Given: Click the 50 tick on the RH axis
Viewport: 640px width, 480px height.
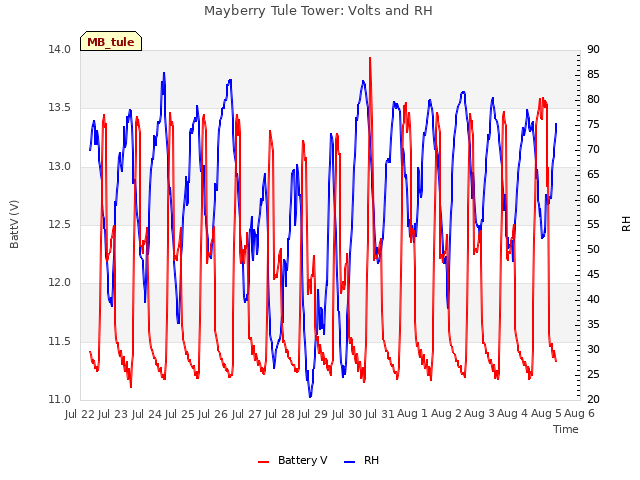Looking at the screenshot, I should [x=593, y=249].
